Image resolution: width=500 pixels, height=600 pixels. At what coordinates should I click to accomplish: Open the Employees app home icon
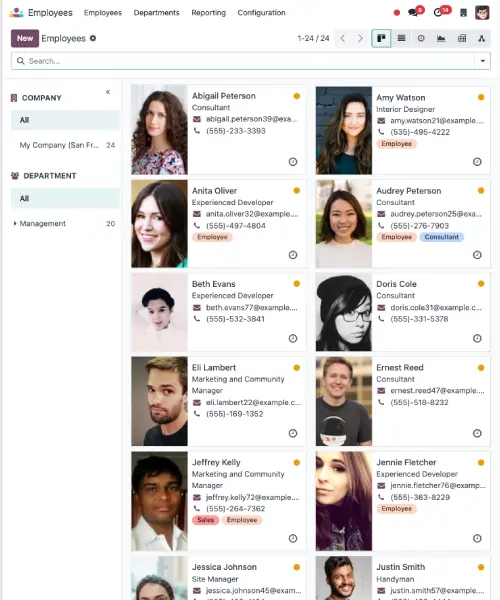pyautogui.click(x=16, y=13)
